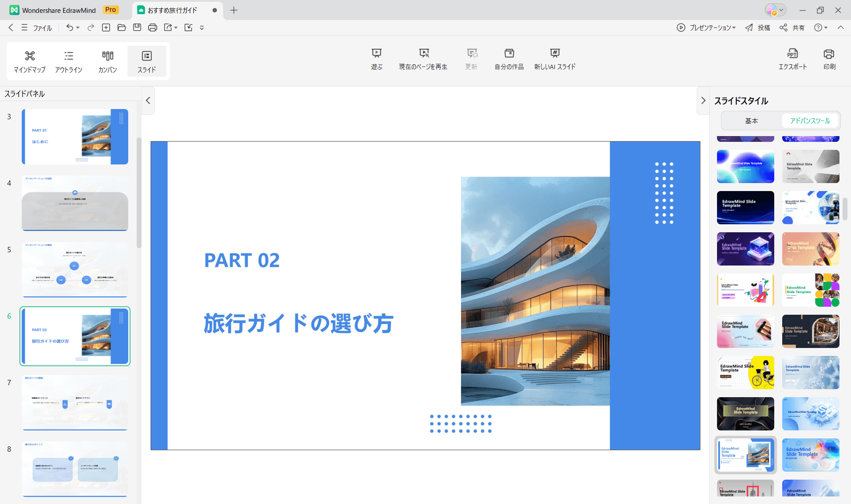This screenshot has width=851, height=504.
Task: Toggle the アドバンスツール style tab
Action: coord(810,121)
